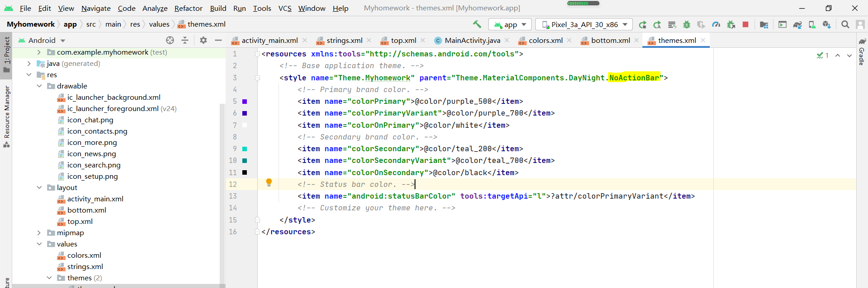Switch to colors.xml editor tab

[546, 41]
